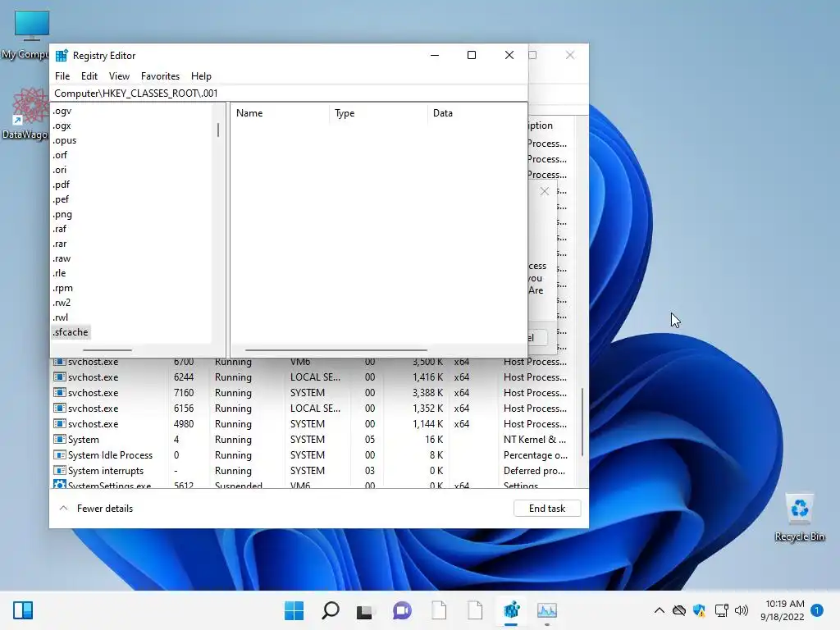Viewport: 840px width, 630px height.
Task: Select the .rwl registry key
Action: [x=61, y=317]
